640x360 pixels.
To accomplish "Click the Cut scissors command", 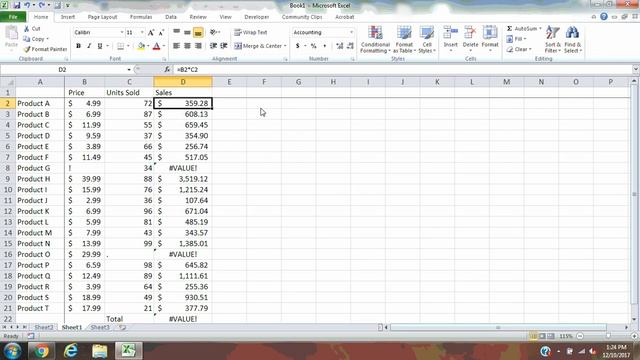I will click(32, 29).
